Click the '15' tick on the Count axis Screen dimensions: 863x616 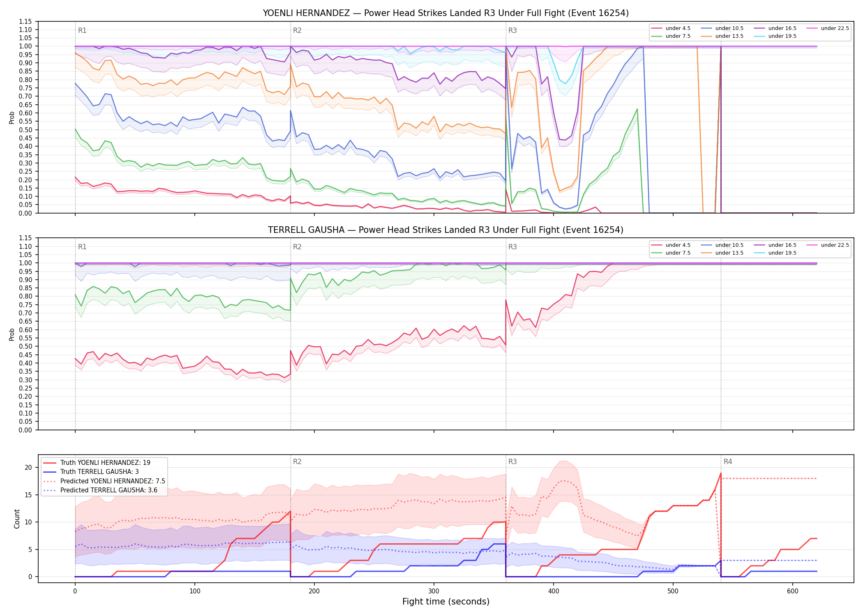28,495
